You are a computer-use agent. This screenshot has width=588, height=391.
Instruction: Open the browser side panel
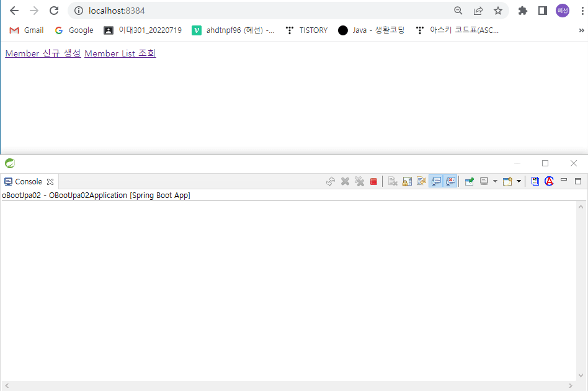(542, 11)
